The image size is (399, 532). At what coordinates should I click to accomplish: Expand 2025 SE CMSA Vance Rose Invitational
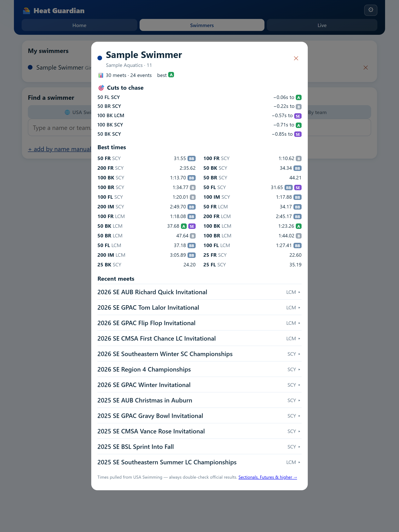[199, 431]
